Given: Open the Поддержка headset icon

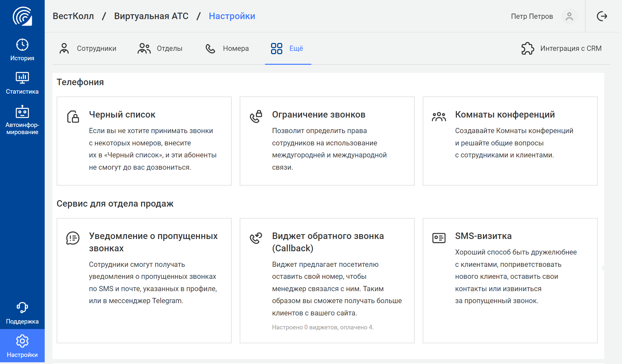Looking at the screenshot, I should 22,308.
